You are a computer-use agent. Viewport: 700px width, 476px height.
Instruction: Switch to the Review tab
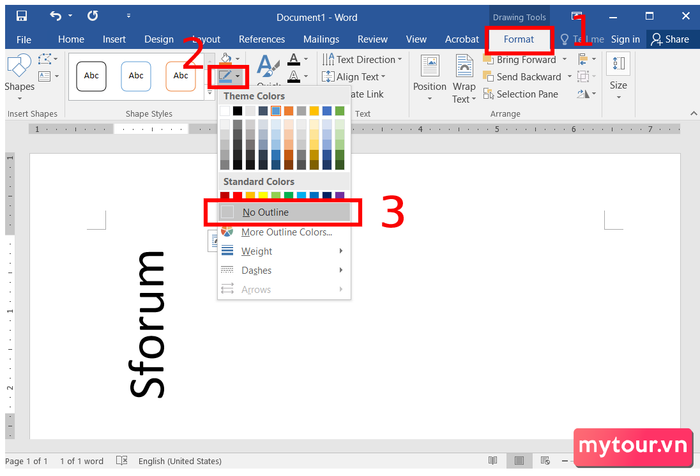tap(372, 39)
